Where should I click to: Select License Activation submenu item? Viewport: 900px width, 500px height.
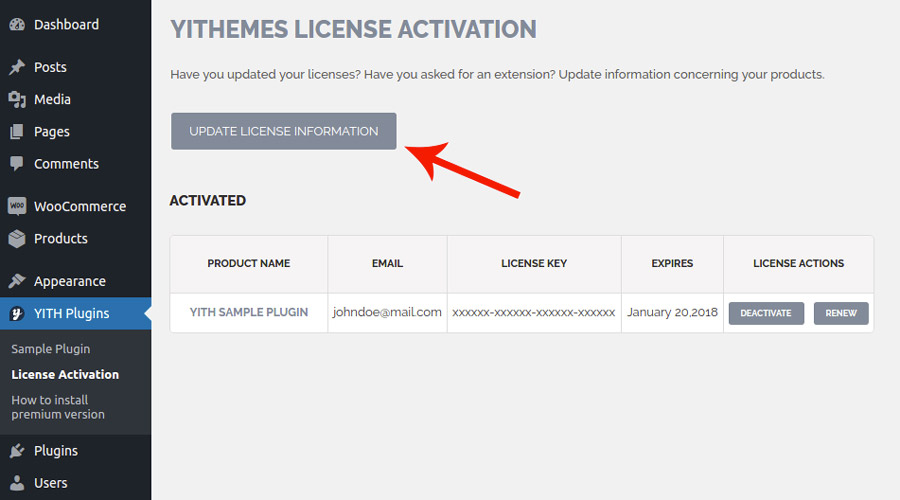65,374
